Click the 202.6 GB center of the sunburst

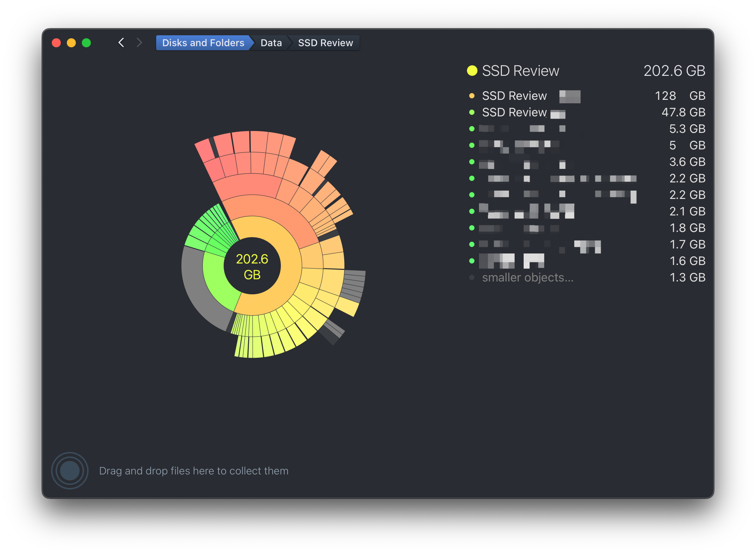pyautogui.click(x=252, y=266)
